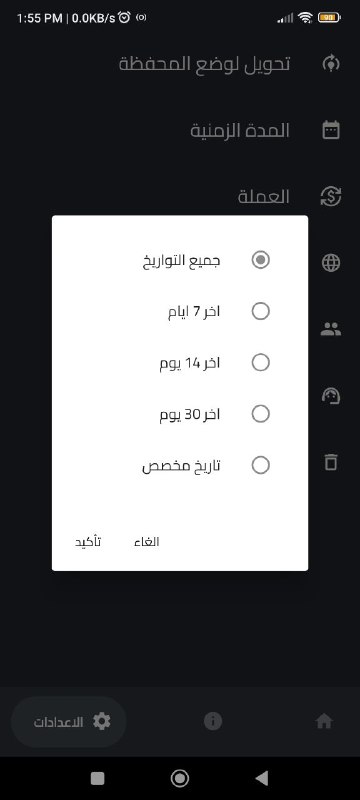The image size is (360, 800).
Task: Click the trash delete icon
Action: tap(331, 462)
